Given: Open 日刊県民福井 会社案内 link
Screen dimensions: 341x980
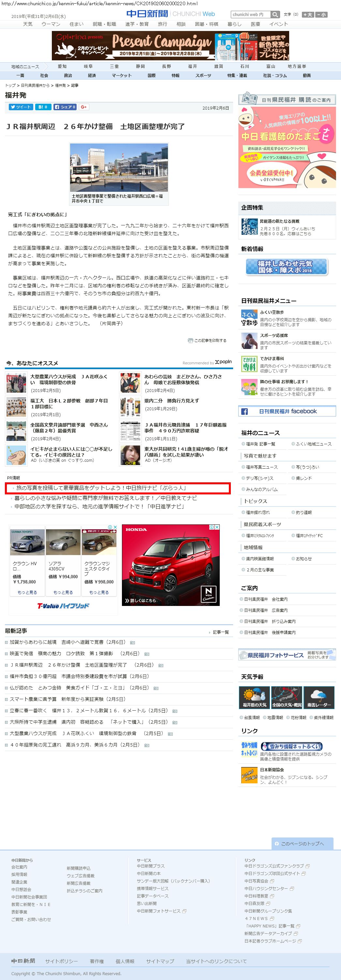Looking at the screenshot, I should 266,599.
